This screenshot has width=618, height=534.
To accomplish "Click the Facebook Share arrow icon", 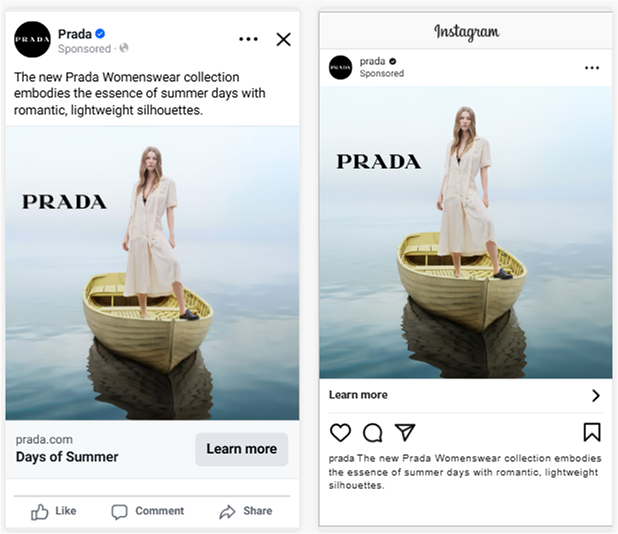I will 227,512.
